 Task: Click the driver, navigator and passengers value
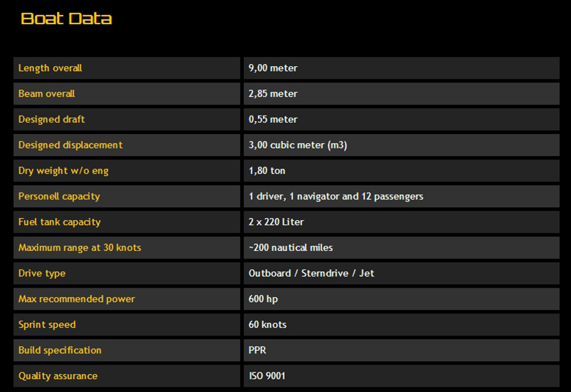pos(336,197)
